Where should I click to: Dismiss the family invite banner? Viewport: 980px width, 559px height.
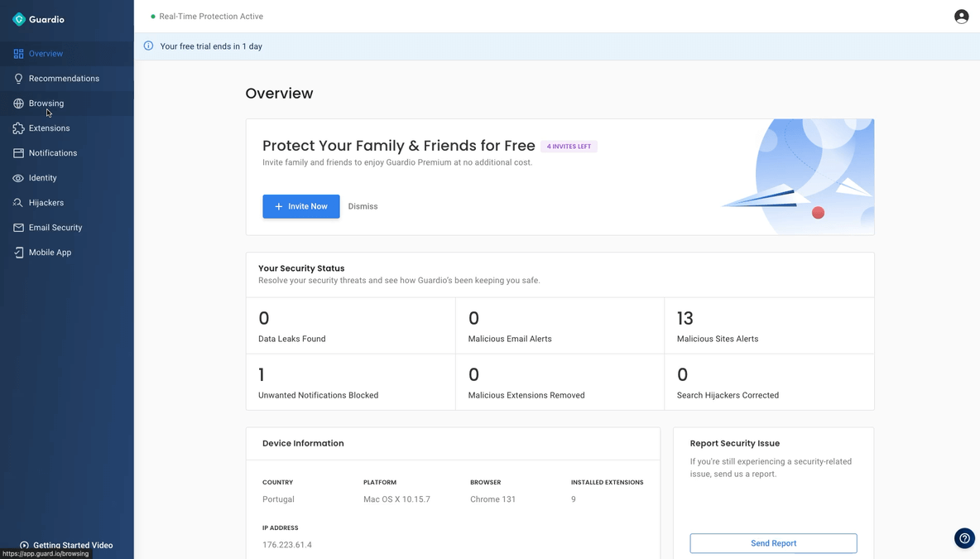click(363, 206)
